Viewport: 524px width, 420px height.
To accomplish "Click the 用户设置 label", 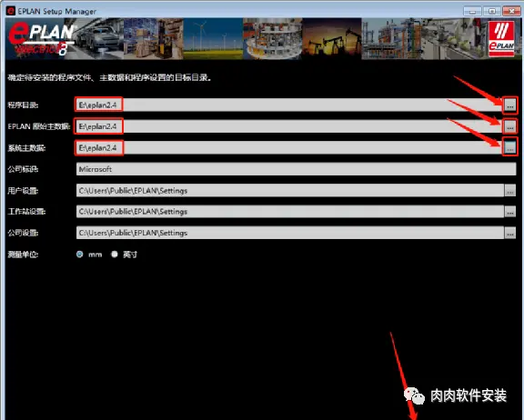I will pyautogui.click(x=23, y=191).
